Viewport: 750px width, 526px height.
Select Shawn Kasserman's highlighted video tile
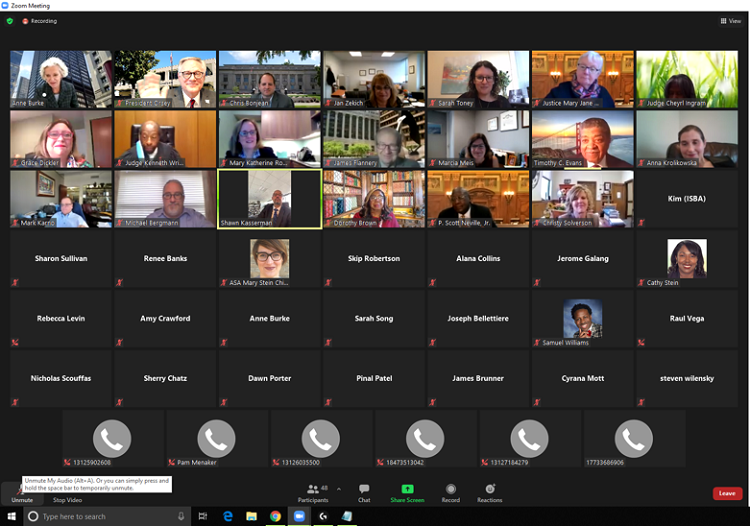(x=269, y=198)
